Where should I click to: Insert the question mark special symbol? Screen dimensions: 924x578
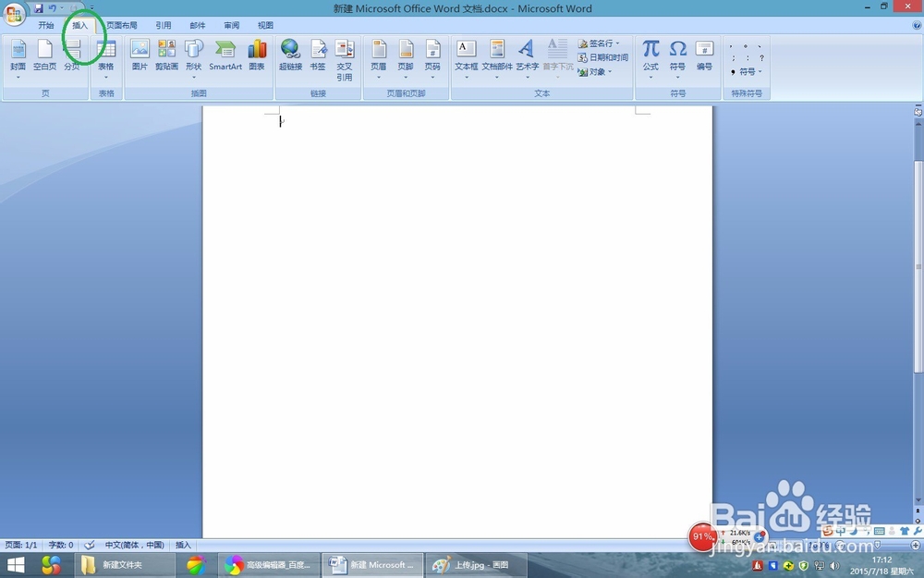pos(761,57)
